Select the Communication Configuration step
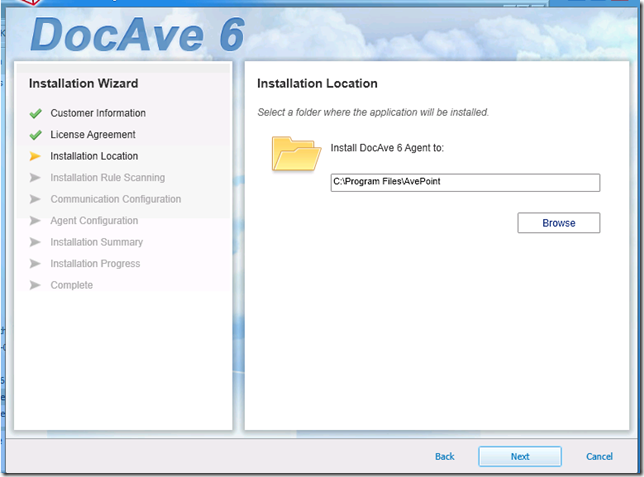The width and height of the screenshot is (644, 477). pyautogui.click(x=115, y=199)
